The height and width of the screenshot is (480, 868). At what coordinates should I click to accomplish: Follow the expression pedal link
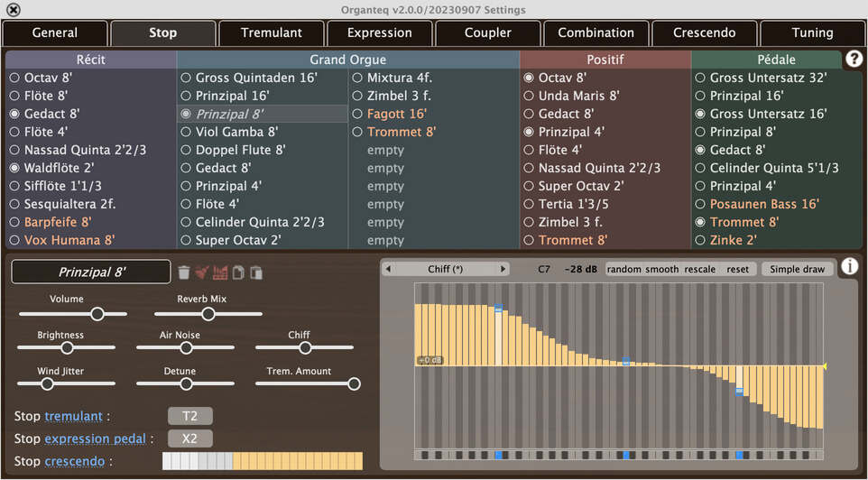click(96, 438)
